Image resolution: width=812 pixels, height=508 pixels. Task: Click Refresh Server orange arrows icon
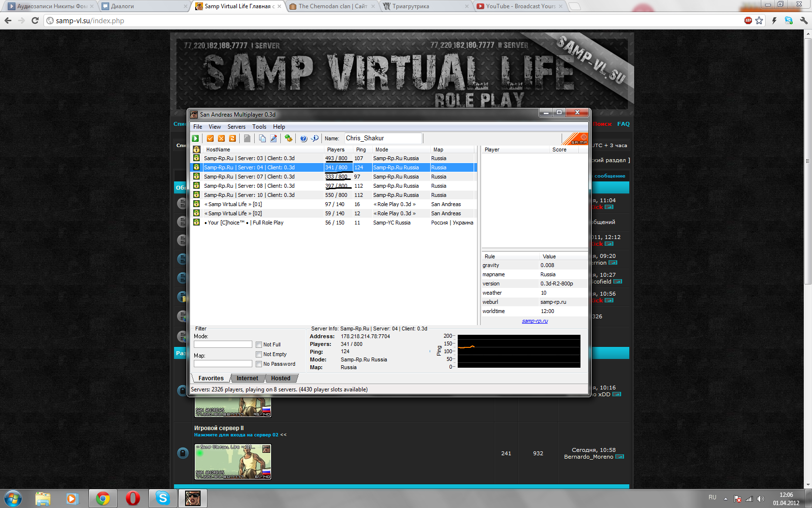[x=232, y=138]
